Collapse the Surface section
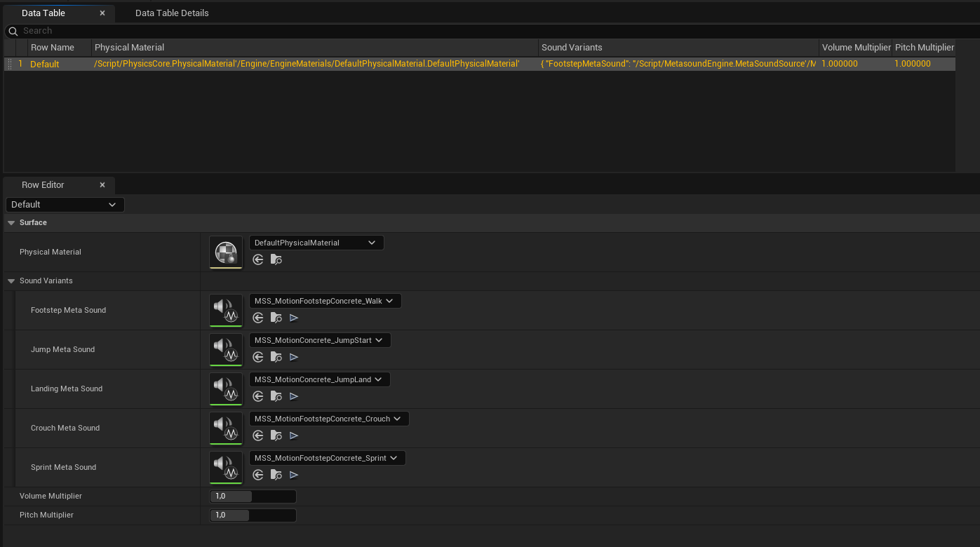Image resolution: width=980 pixels, height=547 pixels. click(11, 223)
